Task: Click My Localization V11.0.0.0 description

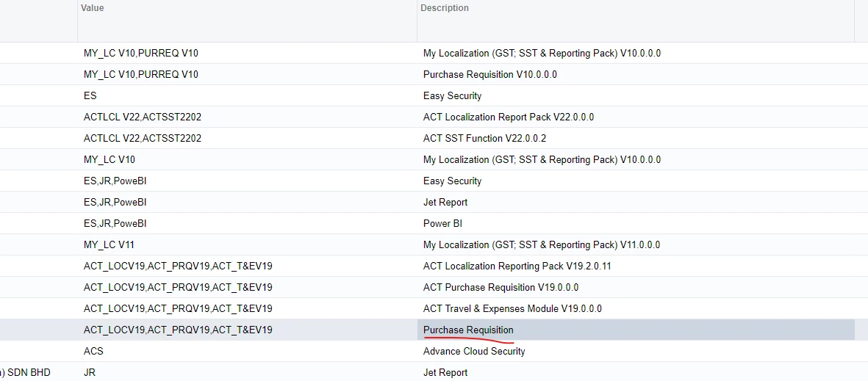Action: (636, 244)
